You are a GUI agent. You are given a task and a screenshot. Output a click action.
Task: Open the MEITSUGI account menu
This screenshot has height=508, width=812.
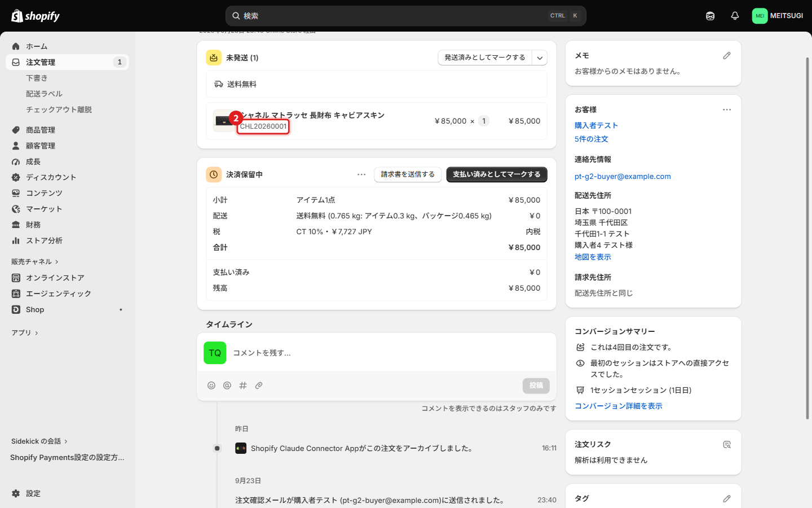point(778,16)
